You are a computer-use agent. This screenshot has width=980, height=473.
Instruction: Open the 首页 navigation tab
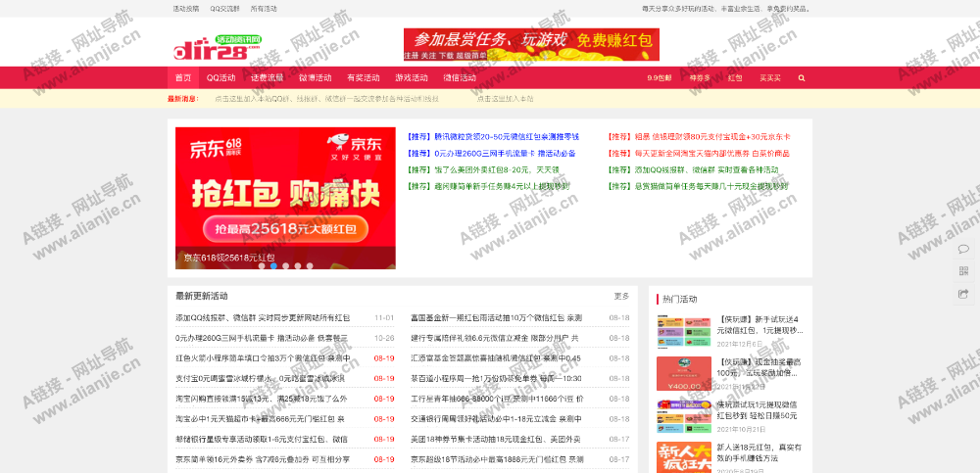point(183,77)
